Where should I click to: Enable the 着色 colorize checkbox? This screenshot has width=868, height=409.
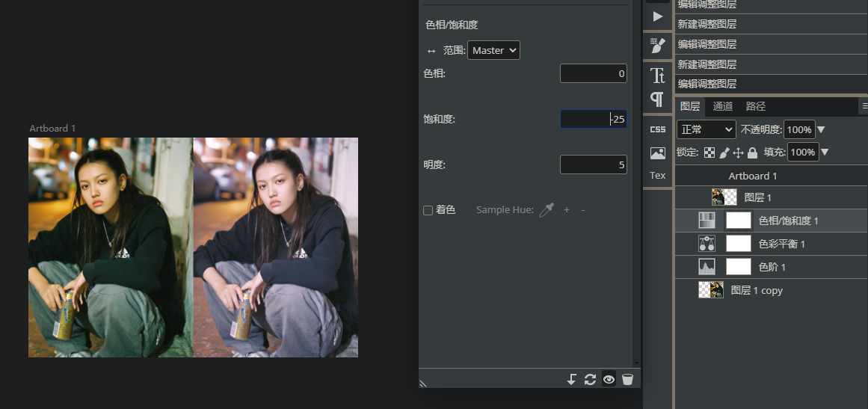pyautogui.click(x=428, y=210)
